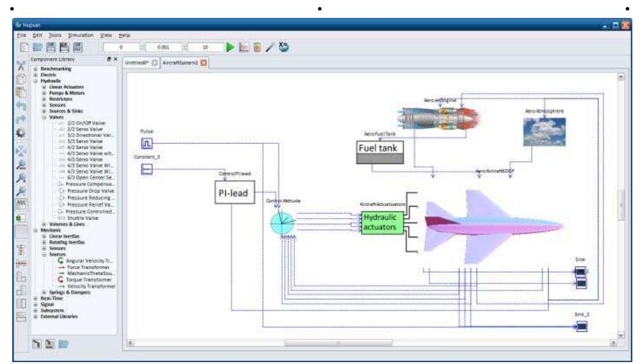Expand the Benchmarking library category
This screenshot has height=364, width=643.
click(36, 69)
